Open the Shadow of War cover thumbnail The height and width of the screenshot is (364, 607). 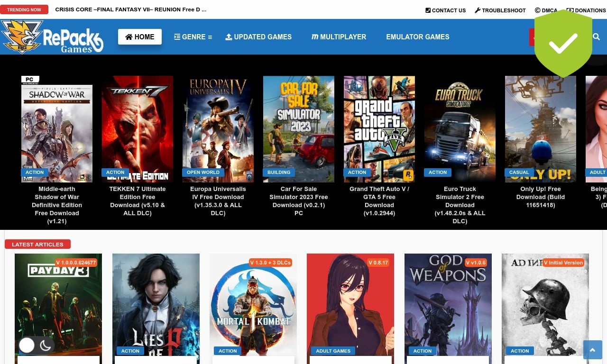[57, 129]
